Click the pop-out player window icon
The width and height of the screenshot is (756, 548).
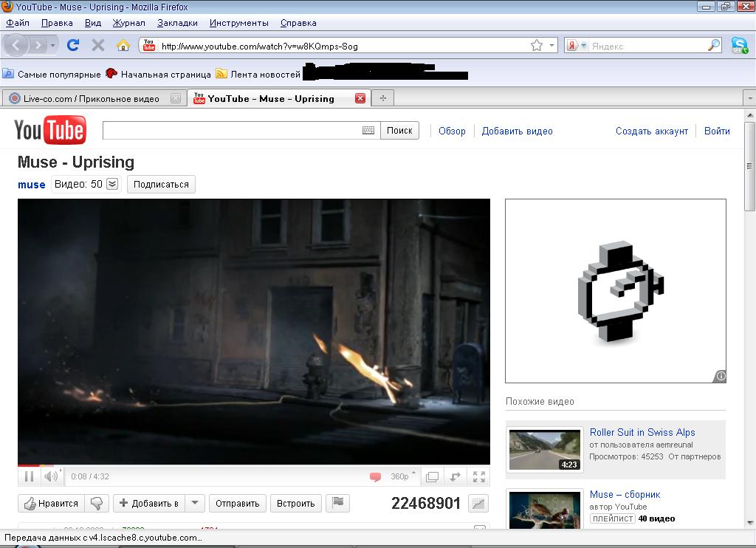(x=432, y=477)
